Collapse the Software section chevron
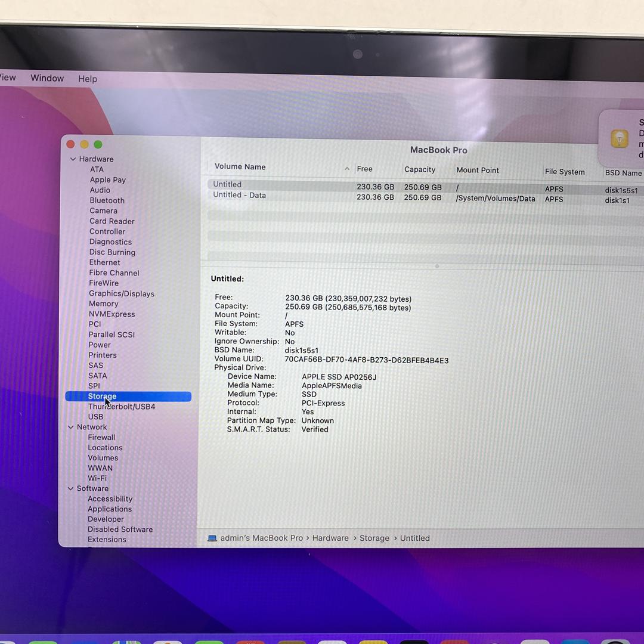The height and width of the screenshot is (644, 644). (70, 488)
